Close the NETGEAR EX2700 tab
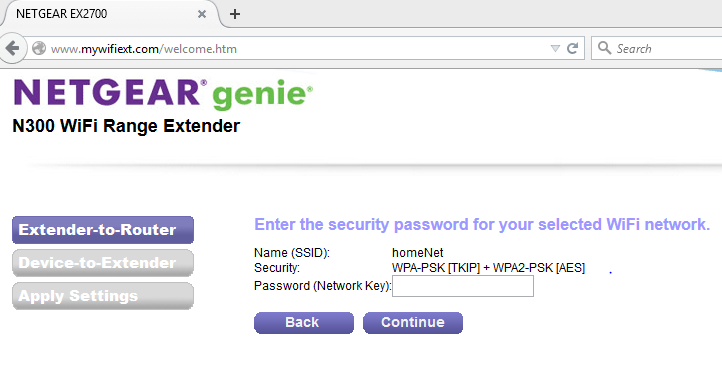 pos(202,14)
